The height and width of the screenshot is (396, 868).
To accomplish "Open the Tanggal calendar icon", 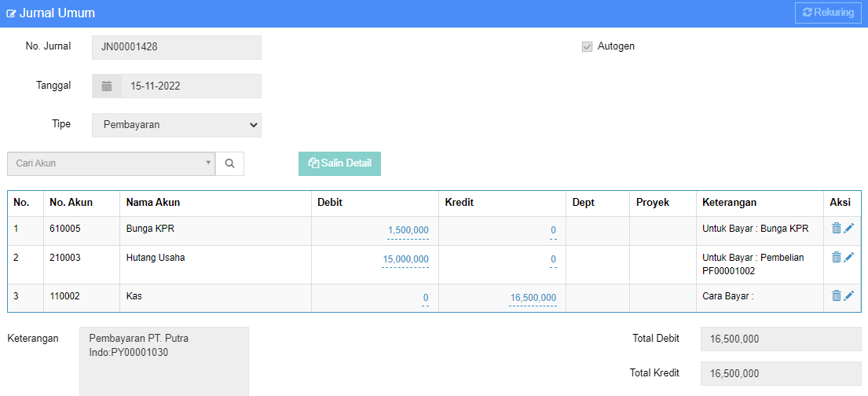I will (107, 86).
